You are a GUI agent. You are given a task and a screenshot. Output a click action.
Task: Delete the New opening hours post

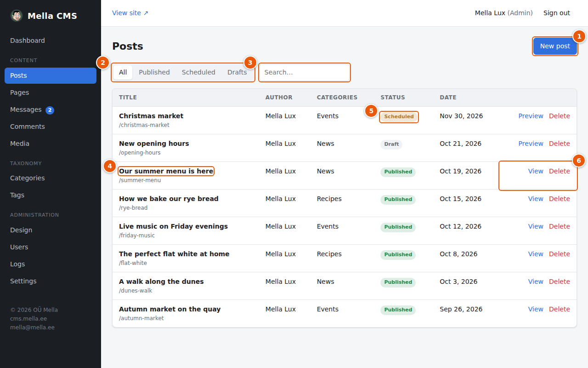(560, 144)
